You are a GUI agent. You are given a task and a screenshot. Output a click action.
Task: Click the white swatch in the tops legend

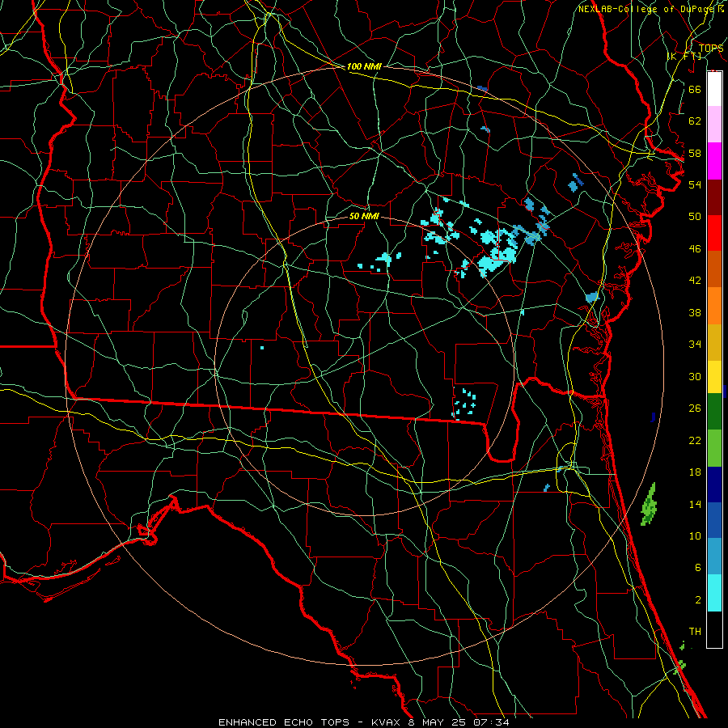(x=714, y=89)
